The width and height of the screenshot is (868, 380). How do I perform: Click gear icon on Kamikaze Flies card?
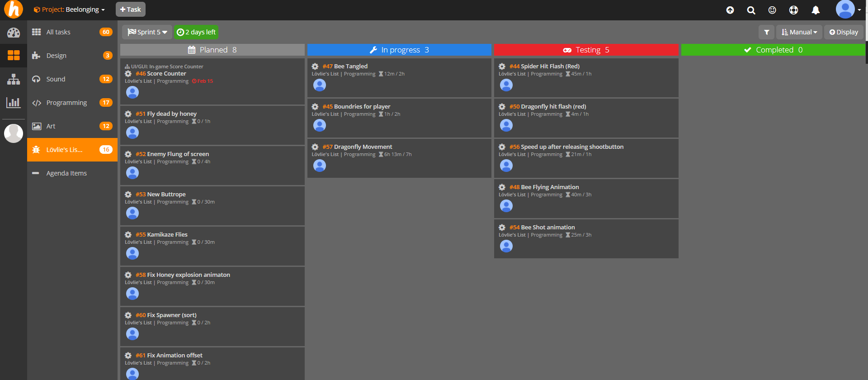pos(128,235)
